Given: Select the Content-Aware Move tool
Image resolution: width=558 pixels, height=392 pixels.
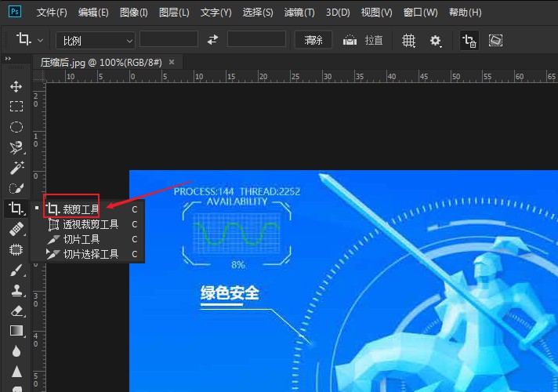Looking at the screenshot, I should (16, 249).
